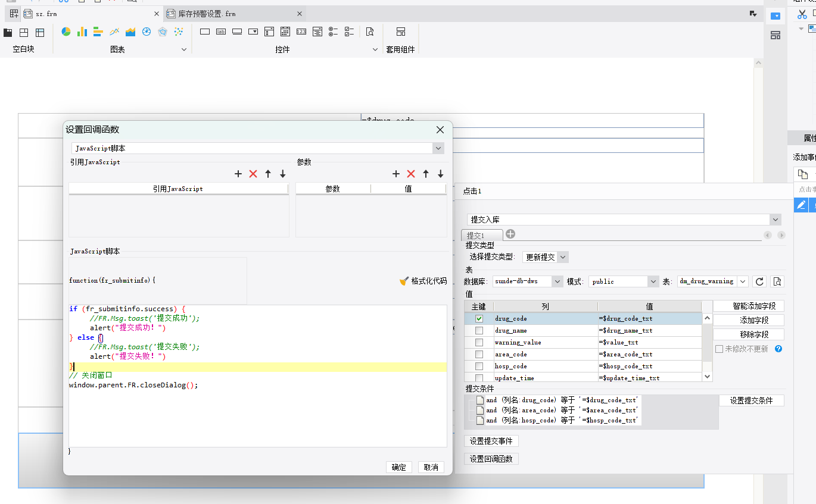Add a new submit tab with plus icon
The image size is (816, 504).
[x=510, y=234]
